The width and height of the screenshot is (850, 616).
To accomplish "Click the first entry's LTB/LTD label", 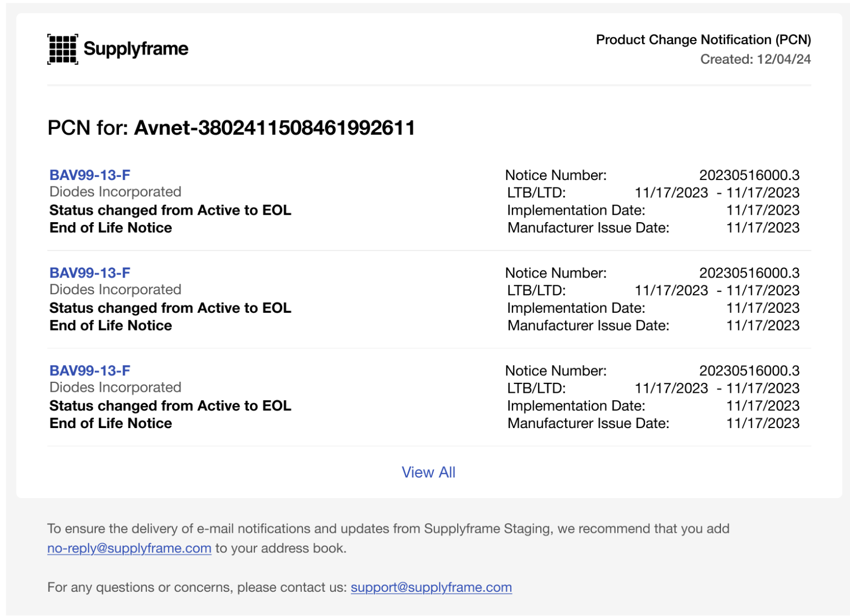I will click(536, 193).
